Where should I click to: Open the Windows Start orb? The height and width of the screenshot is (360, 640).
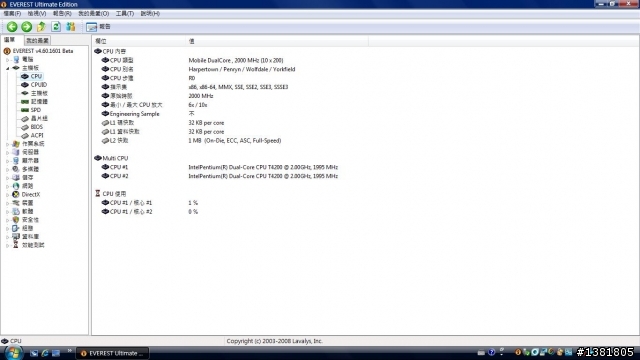(13, 353)
